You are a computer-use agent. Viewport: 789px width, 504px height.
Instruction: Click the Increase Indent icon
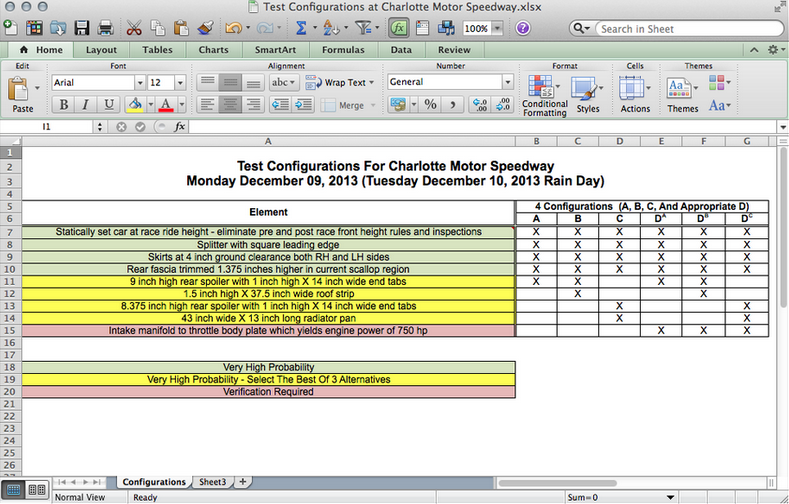click(x=304, y=105)
